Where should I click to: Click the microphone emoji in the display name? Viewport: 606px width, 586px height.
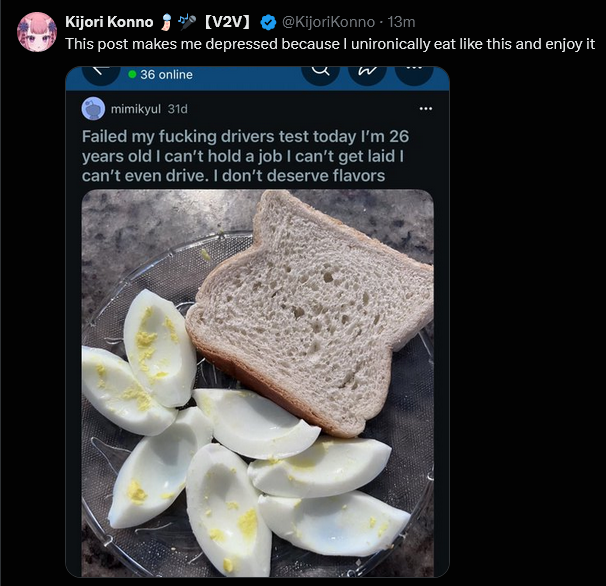[x=189, y=22]
